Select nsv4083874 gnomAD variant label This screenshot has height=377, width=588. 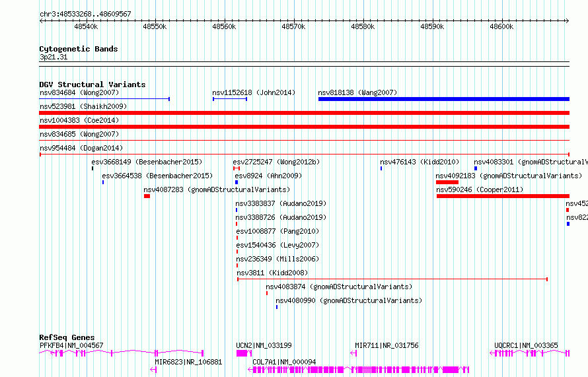339,287
